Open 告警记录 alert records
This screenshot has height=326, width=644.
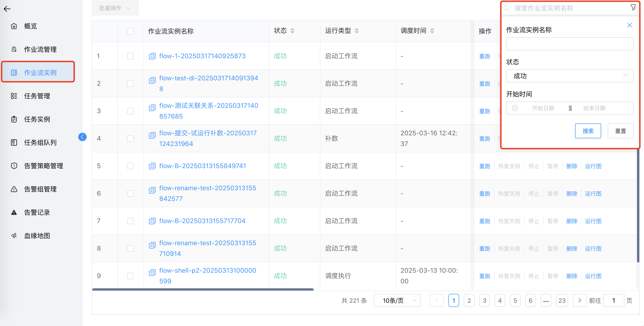[x=37, y=212]
